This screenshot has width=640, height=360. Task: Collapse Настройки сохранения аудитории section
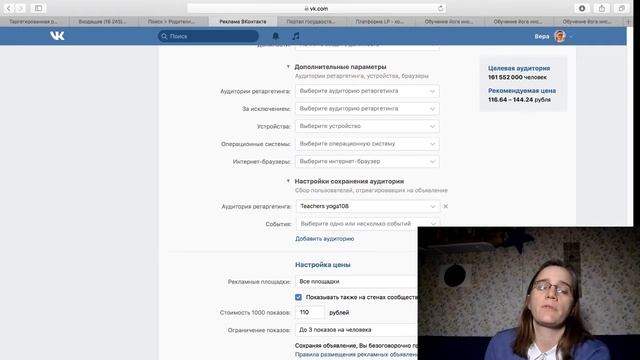[288, 181]
